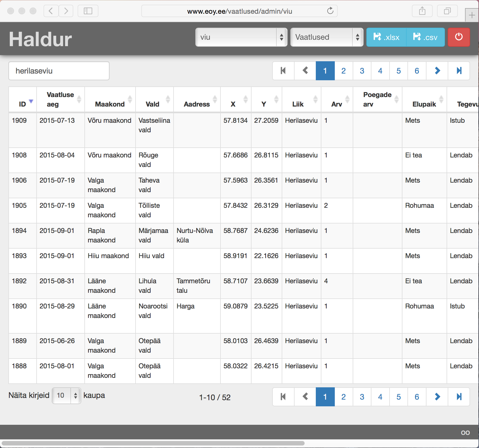Open the viu species dropdown
The width and height of the screenshot is (479, 448).
pyautogui.click(x=241, y=37)
